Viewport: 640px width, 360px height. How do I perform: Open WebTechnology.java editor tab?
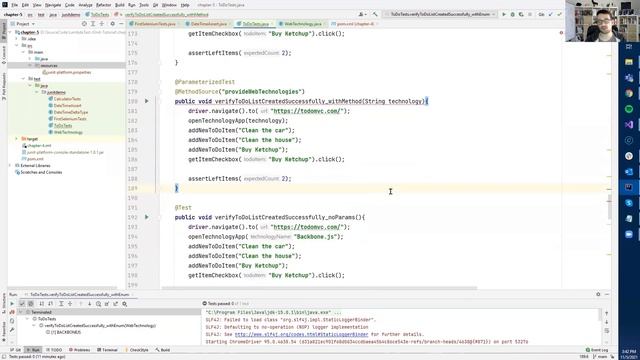(302, 24)
